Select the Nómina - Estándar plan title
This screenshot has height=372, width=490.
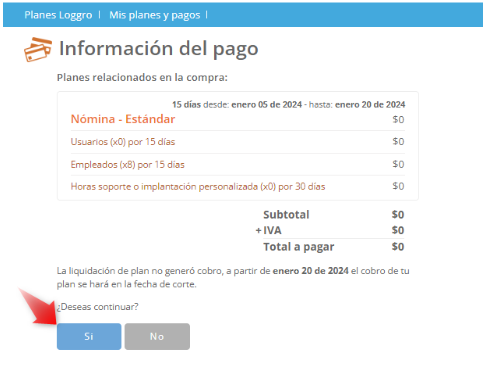(x=123, y=119)
